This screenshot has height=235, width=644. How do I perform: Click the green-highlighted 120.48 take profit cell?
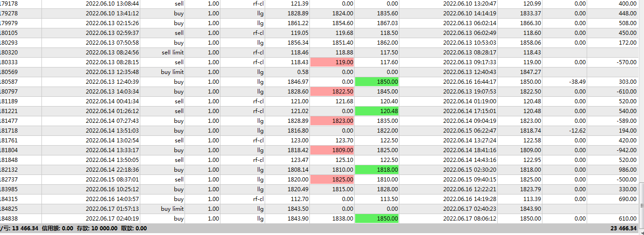[377, 111]
